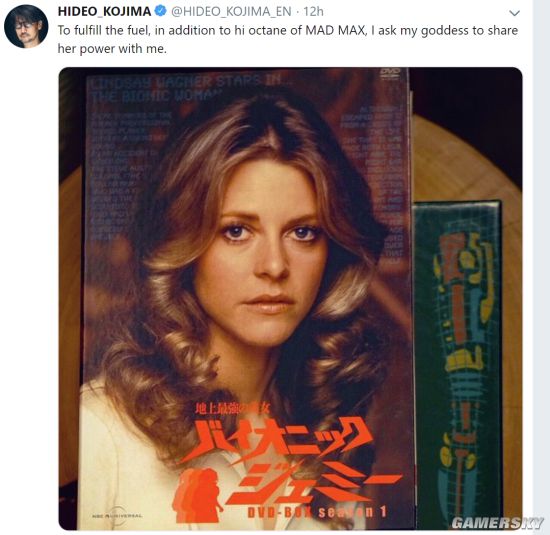Viewport: 550px width, 535px height.
Task: Open the 12h timestamp permalink
Action: click(313, 12)
